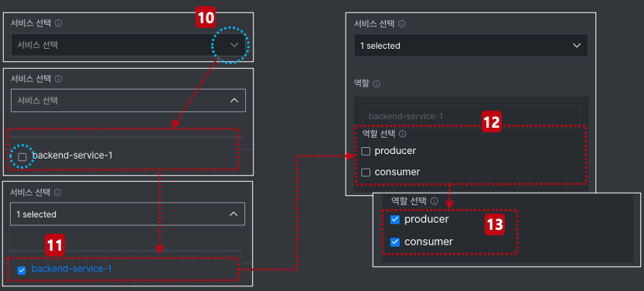This screenshot has width=644, height=291.
Task: Click the greyed backend-service-1 field under 역할
Action: click(x=471, y=116)
